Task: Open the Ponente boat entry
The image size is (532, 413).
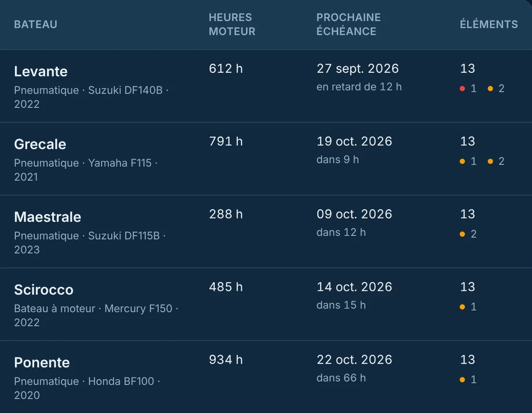Action: 42,363
